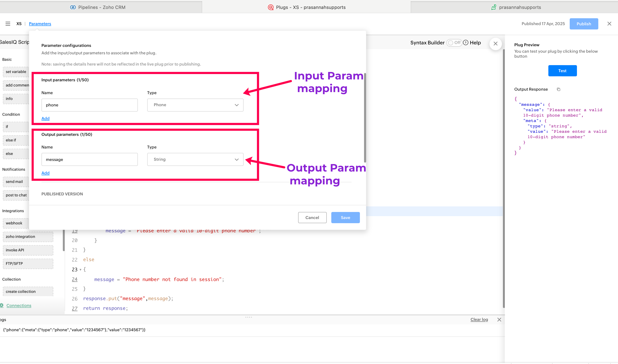Click the SalesIQ Plugs tab icon
This screenshot has width=618, height=364.
tap(271, 7)
